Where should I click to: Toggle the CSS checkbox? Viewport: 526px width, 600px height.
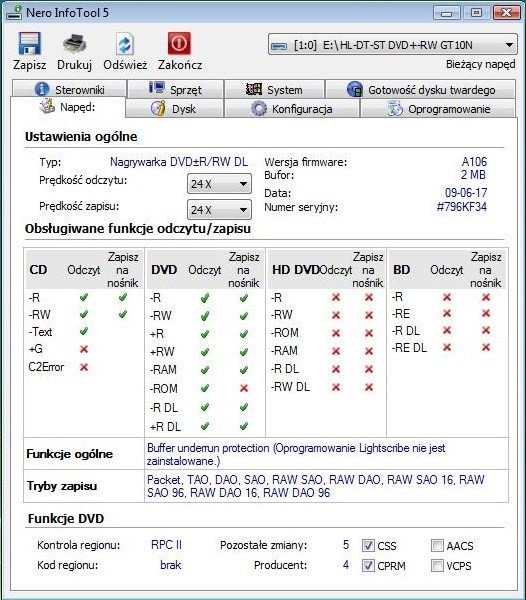(x=368, y=545)
